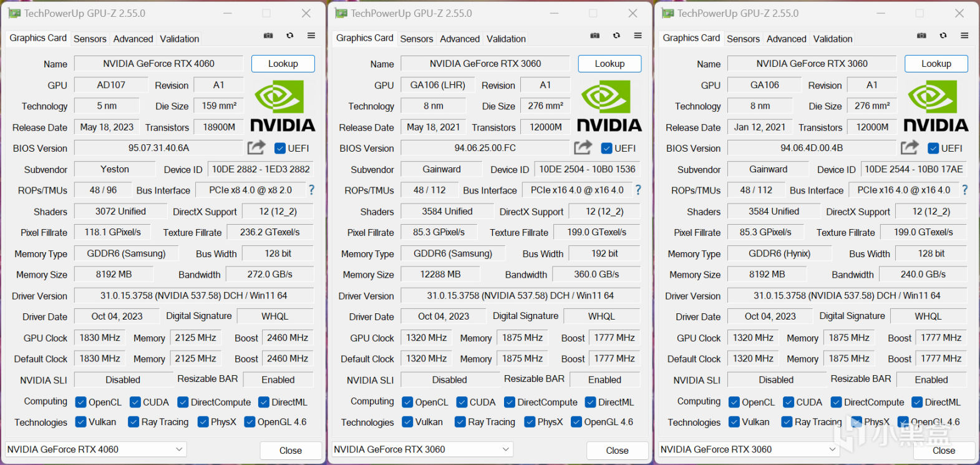Image resolution: width=980 pixels, height=465 pixels.
Task: Click the Close button in Hynix RTX 3060 window
Action: tap(944, 451)
